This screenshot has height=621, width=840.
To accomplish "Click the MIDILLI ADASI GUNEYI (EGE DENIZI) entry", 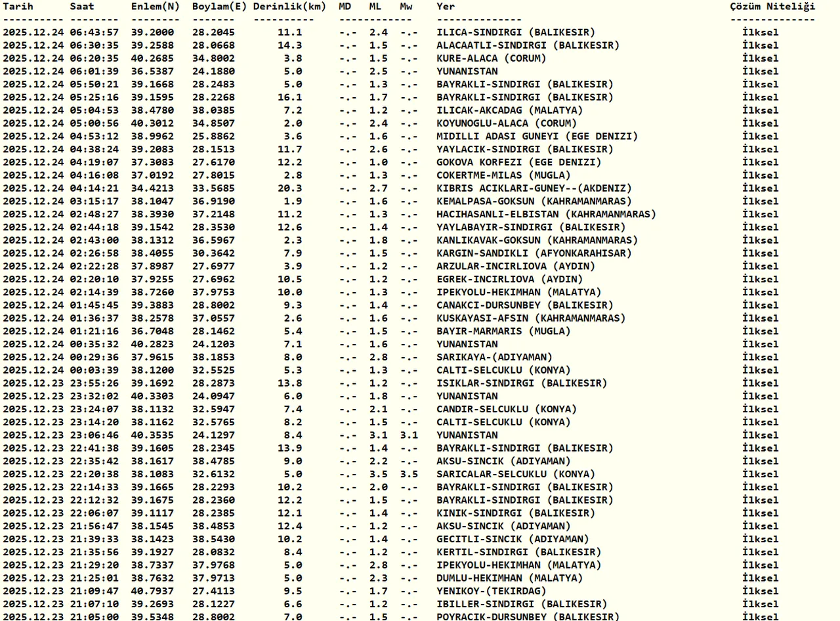I will [537, 137].
